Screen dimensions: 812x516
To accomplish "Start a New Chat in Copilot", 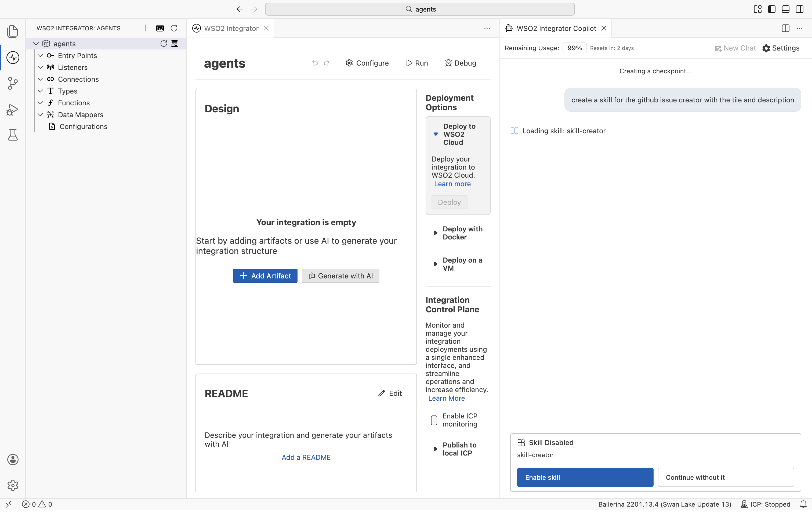I will click(x=735, y=48).
